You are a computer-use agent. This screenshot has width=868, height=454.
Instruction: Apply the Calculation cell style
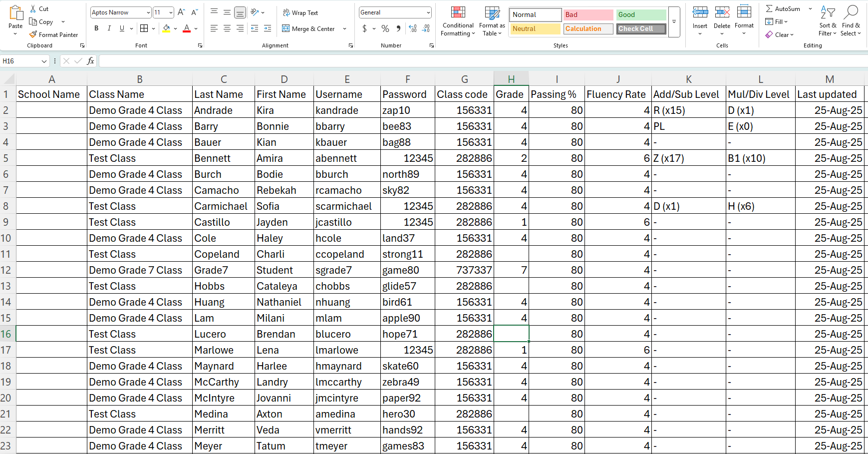click(x=588, y=28)
